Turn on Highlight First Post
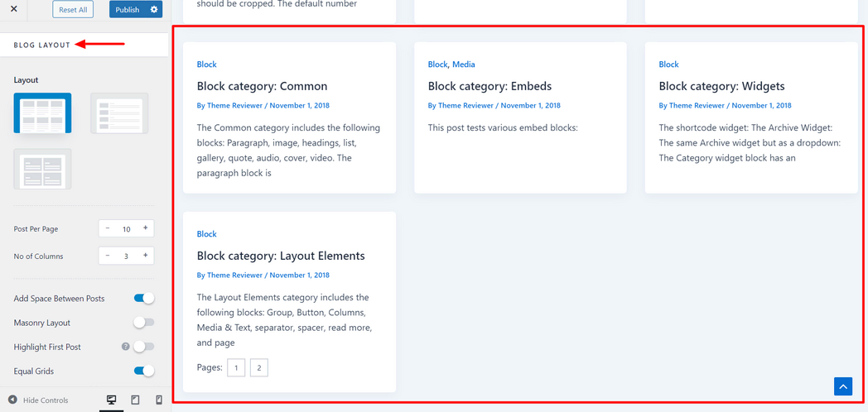The width and height of the screenshot is (868, 412). (x=144, y=347)
